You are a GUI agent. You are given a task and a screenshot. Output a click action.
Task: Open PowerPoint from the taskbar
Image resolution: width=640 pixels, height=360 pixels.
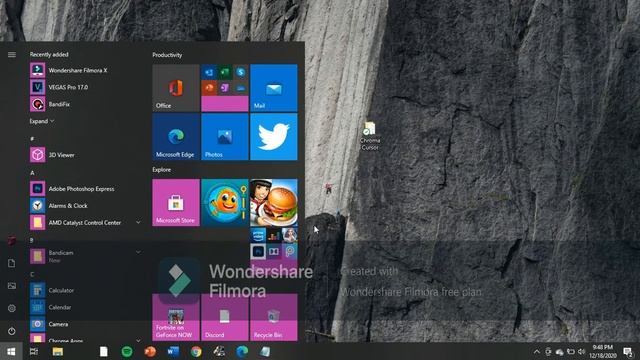(150, 351)
